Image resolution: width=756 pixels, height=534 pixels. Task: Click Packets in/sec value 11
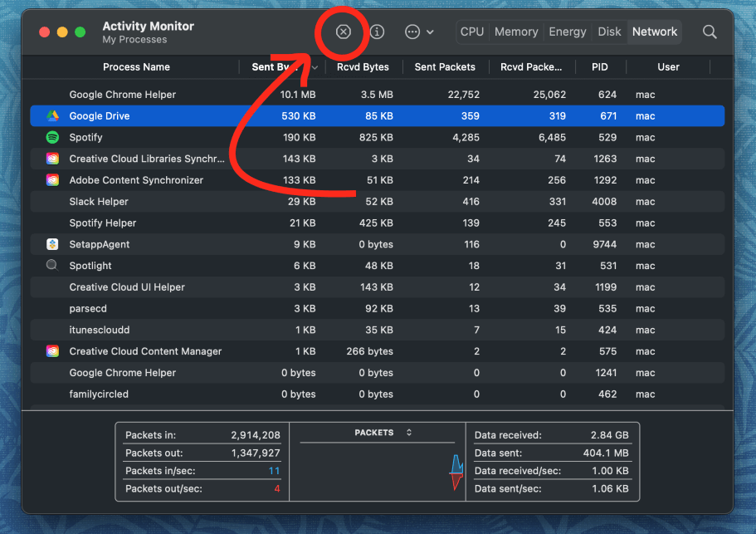[x=274, y=471]
